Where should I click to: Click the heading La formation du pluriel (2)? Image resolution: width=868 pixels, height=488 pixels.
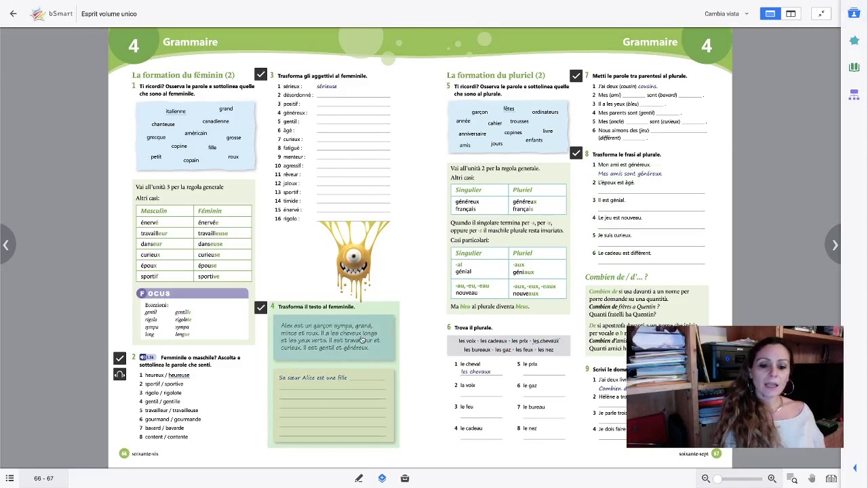(x=496, y=75)
